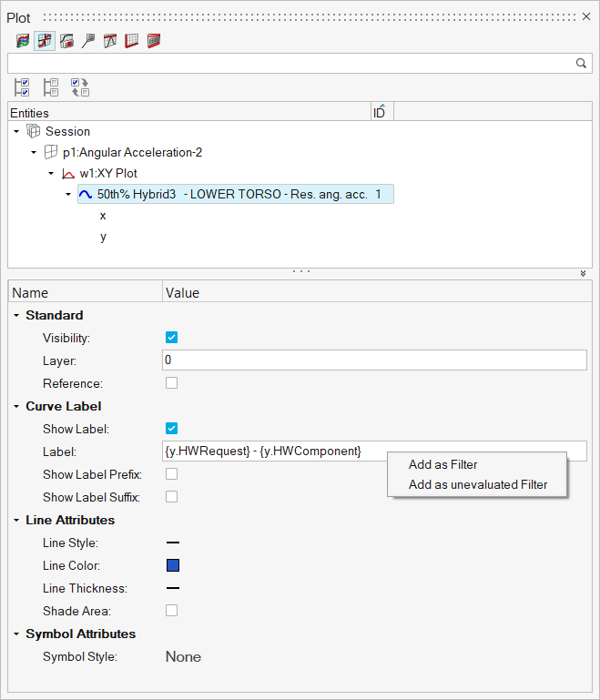The image size is (600, 700).
Task: Click the search magnifier icon
Action: pyautogui.click(x=581, y=63)
